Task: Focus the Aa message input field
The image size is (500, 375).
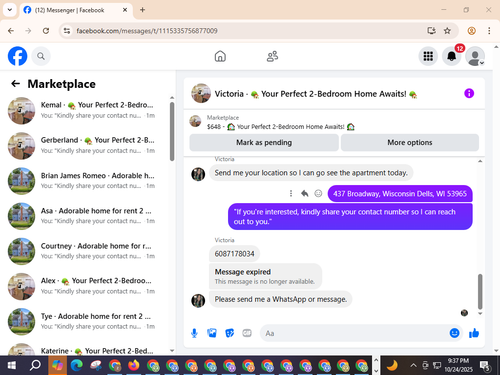Action: tap(353, 333)
